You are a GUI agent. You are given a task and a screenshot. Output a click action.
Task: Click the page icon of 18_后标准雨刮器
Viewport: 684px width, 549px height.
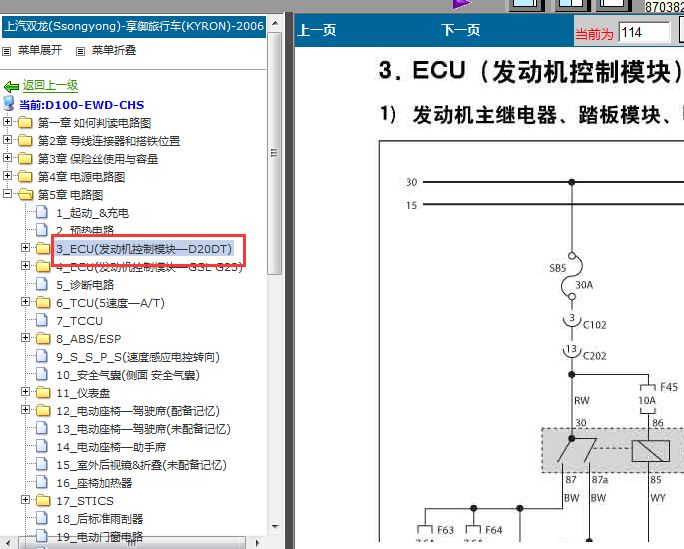tap(42, 518)
